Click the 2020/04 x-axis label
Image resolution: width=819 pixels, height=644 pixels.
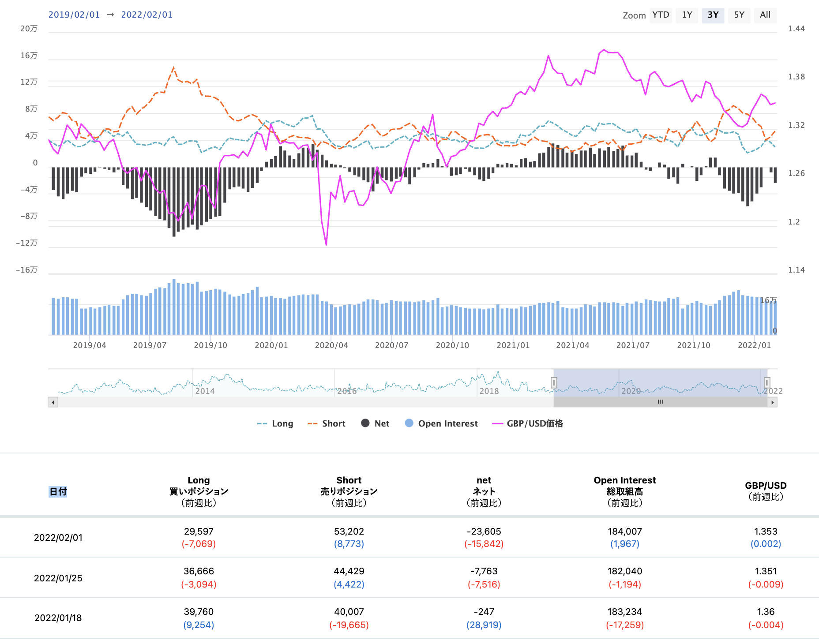331,345
